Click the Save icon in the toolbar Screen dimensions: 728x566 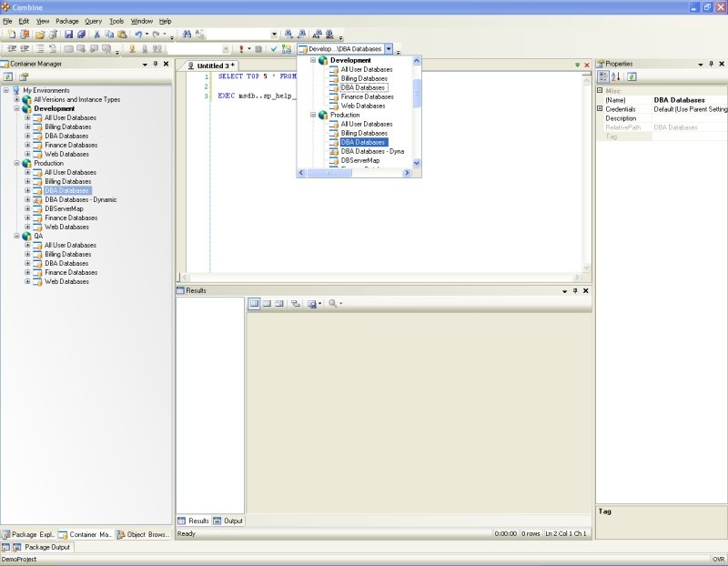pyautogui.click(x=68, y=35)
